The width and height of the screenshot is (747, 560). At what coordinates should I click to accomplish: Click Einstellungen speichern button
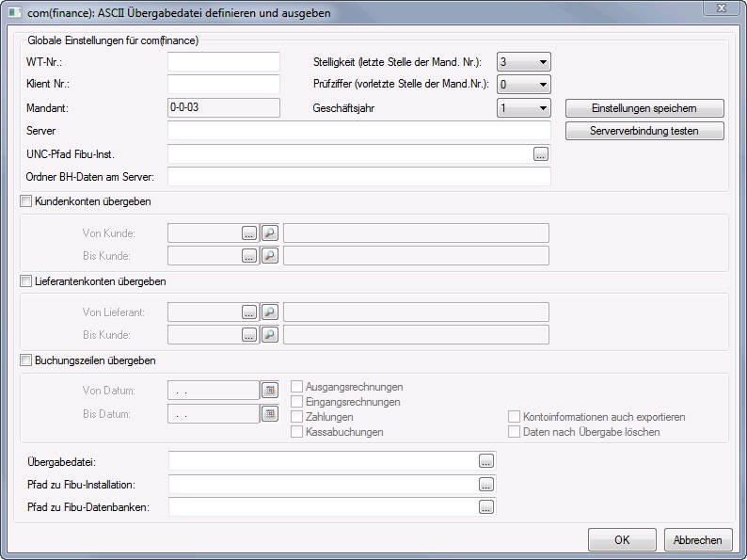click(644, 108)
